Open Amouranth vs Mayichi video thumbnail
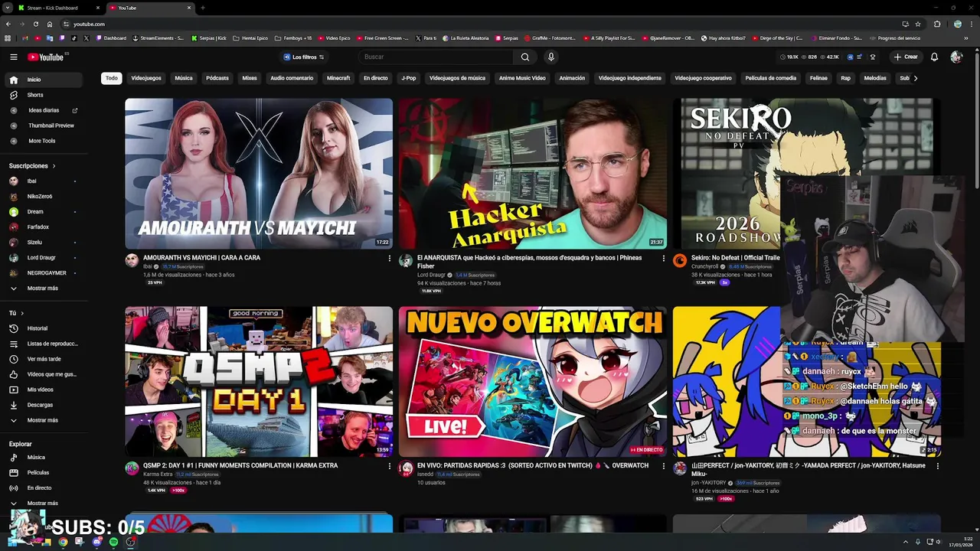 coord(259,174)
